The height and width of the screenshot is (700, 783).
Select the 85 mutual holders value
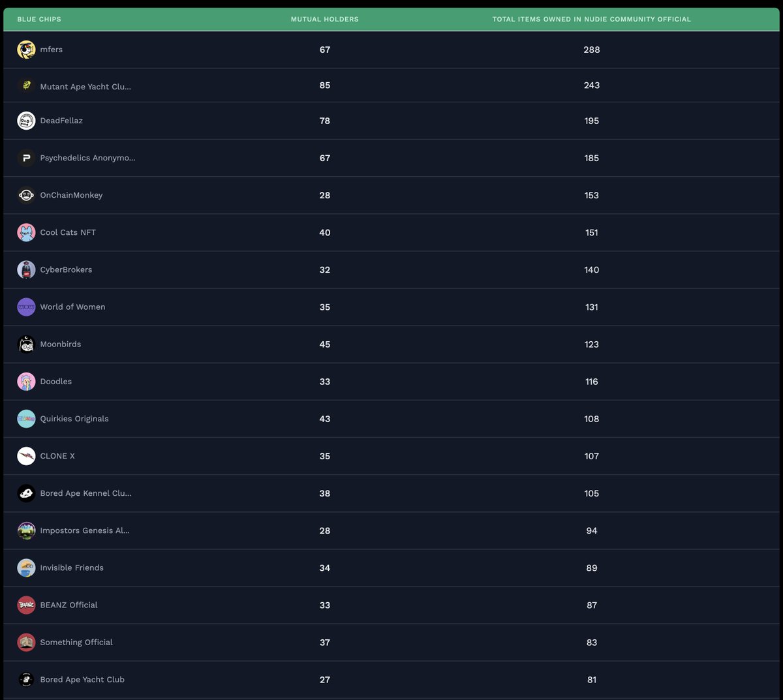click(325, 85)
